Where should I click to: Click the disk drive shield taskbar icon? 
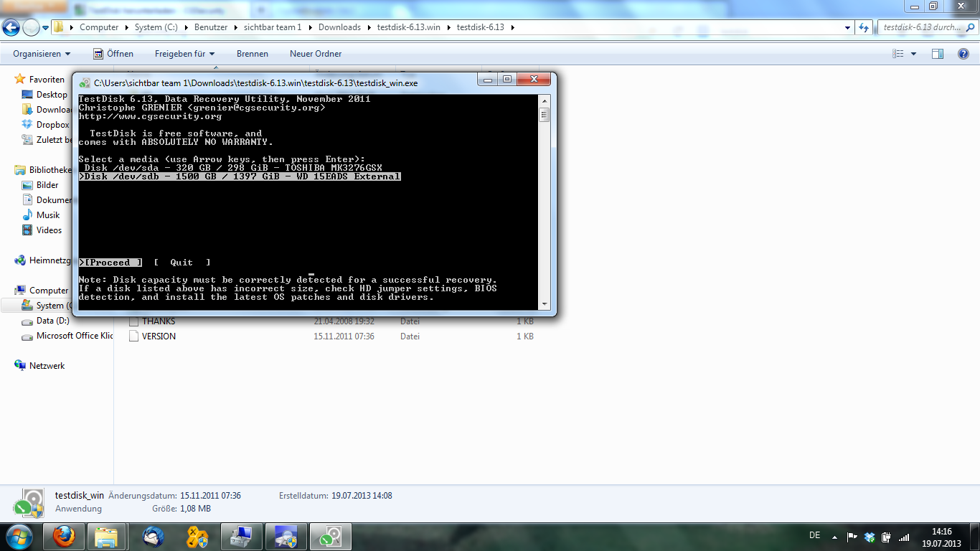(x=286, y=537)
